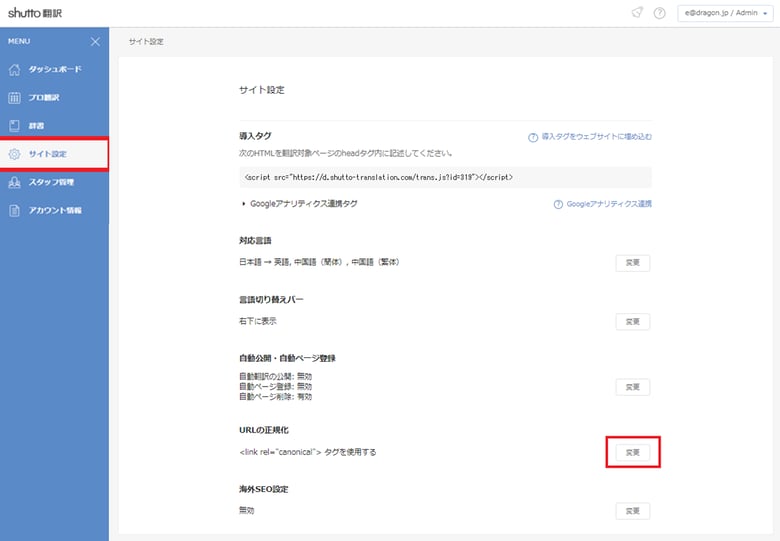Click the 無効 value under 海外SEO設定
Screen dimensions: 780x541
pyautogui.click(x=247, y=511)
